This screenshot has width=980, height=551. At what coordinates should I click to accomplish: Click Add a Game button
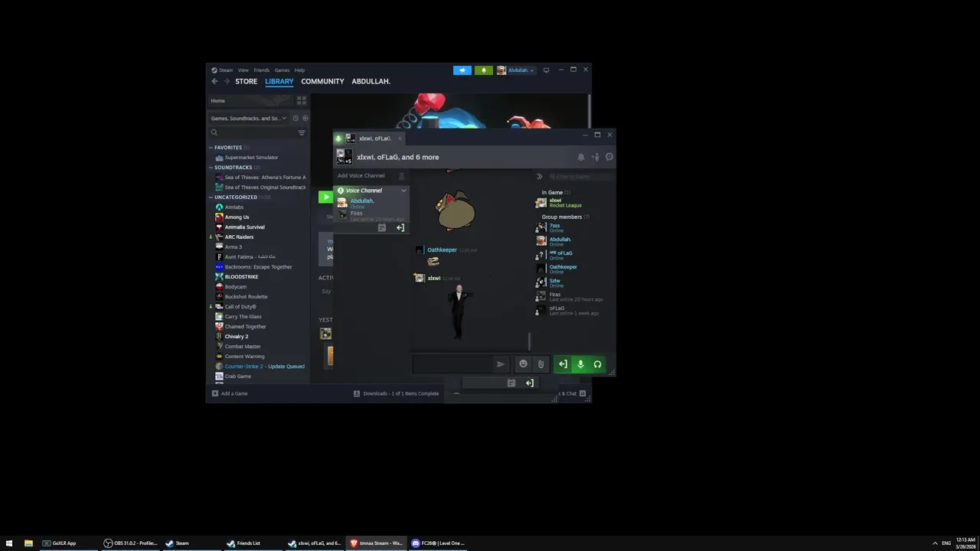coord(230,393)
